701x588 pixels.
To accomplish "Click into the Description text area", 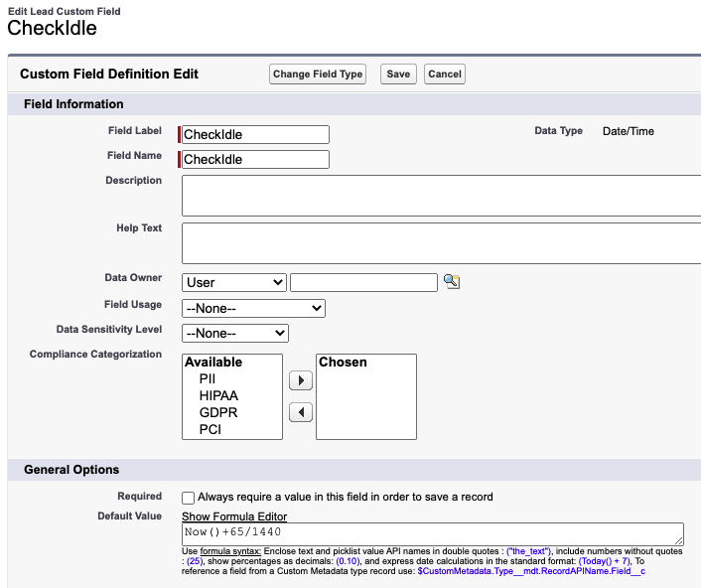I will 441,196.
